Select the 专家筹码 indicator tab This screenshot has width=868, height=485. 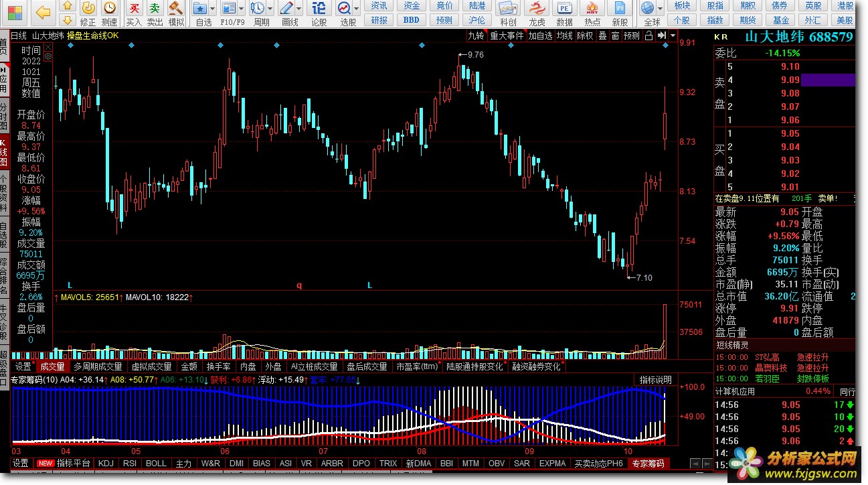coord(648,463)
